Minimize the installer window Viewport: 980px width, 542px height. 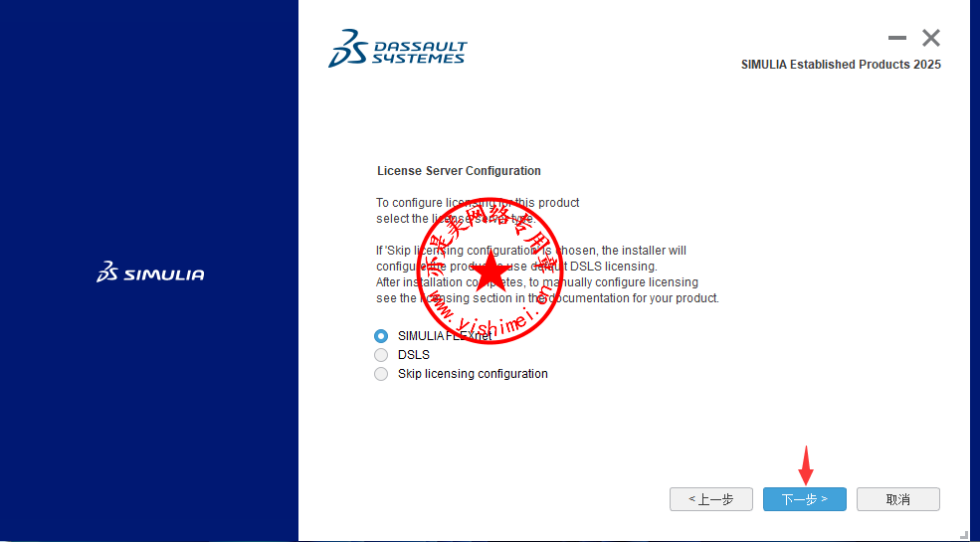896,38
